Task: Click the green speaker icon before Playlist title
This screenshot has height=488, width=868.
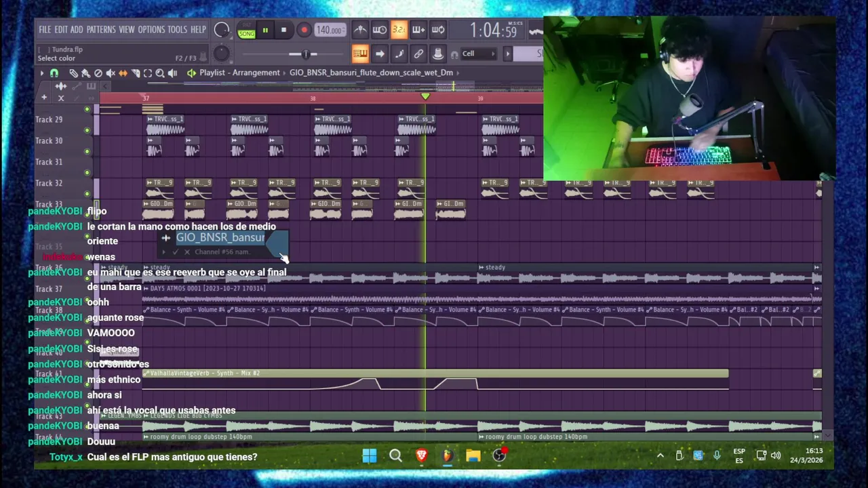Action: pos(191,73)
